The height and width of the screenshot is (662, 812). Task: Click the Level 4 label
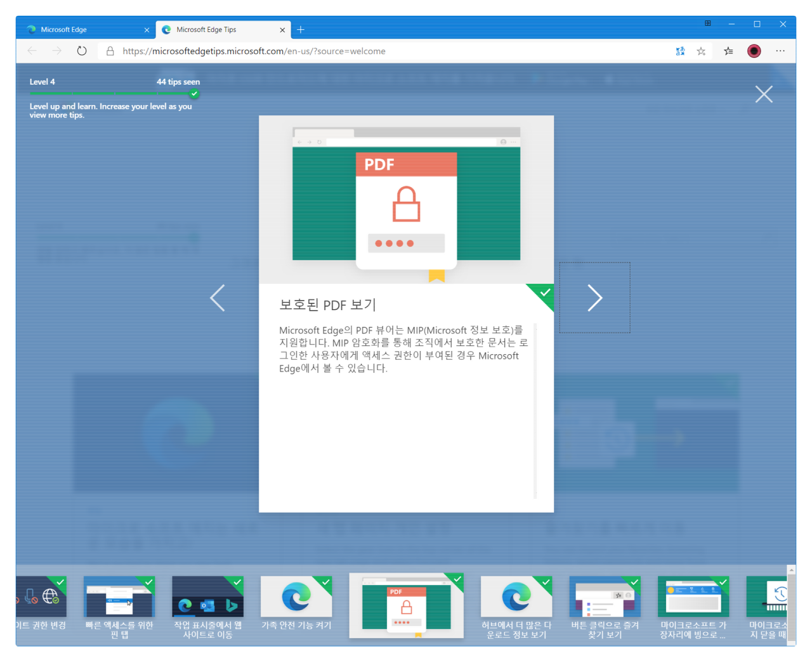(x=42, y=82)
